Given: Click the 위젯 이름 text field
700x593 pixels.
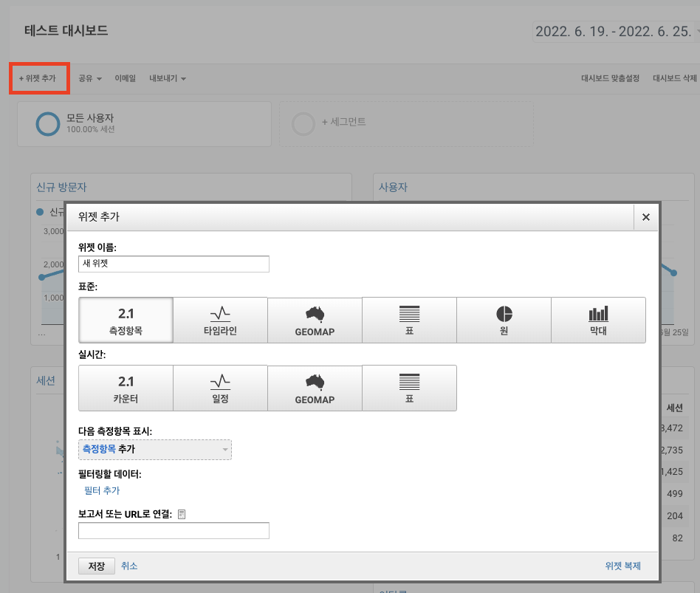Looking at the screenshot, I should point(174,264).
